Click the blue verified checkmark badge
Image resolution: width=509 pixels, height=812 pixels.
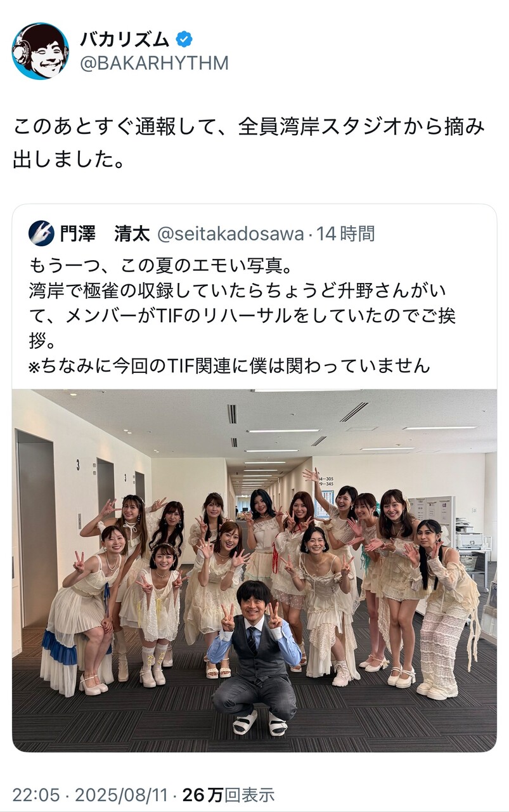tap(184, 40)
